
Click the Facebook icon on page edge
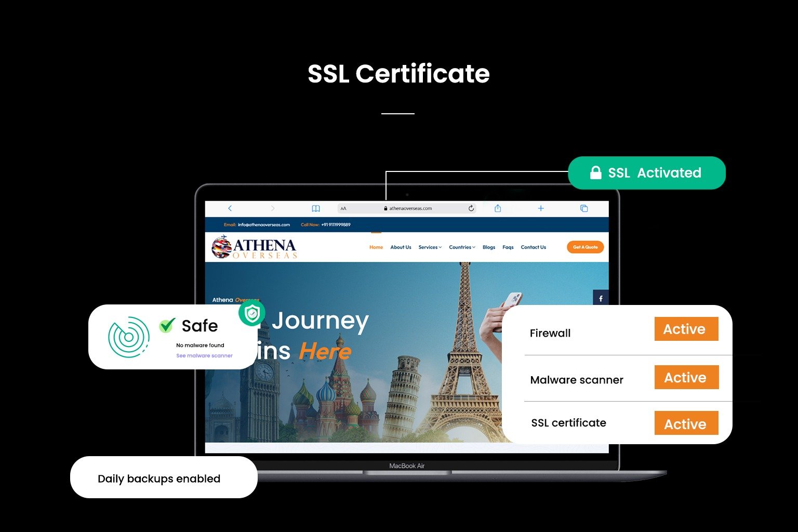click(x=601, y=298)
